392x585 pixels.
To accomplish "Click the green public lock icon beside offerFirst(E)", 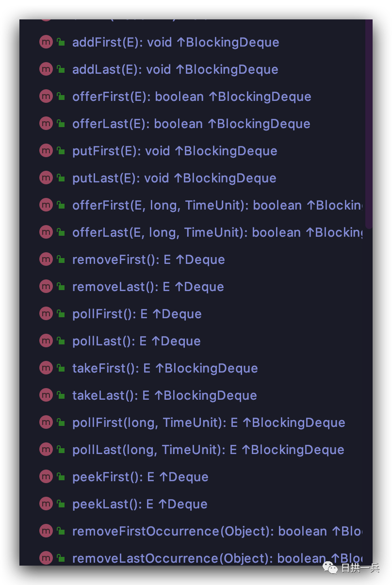I will point(61,97).
